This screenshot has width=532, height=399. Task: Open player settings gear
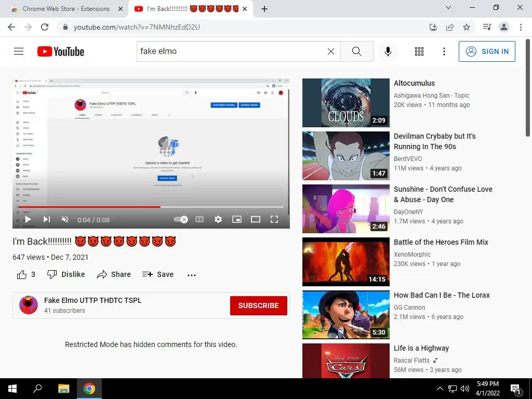pos(218,220)
